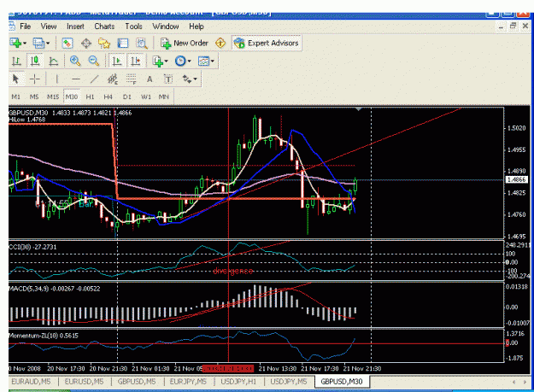
Task: Switch timeframe to W1
Action: 146,97
